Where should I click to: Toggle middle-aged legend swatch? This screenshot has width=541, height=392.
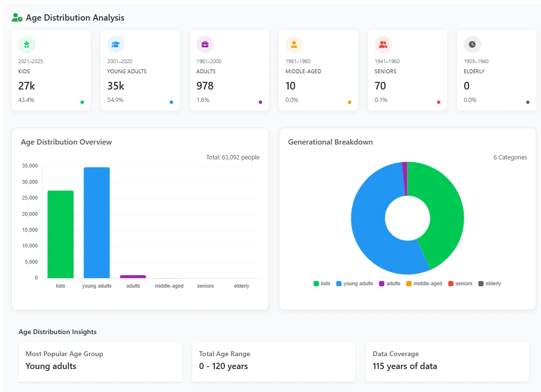coord(424,284)
